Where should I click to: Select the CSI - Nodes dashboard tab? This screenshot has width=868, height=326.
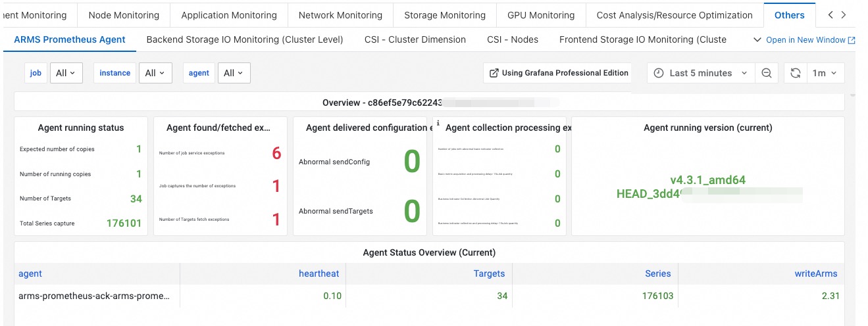click(513, 39)
